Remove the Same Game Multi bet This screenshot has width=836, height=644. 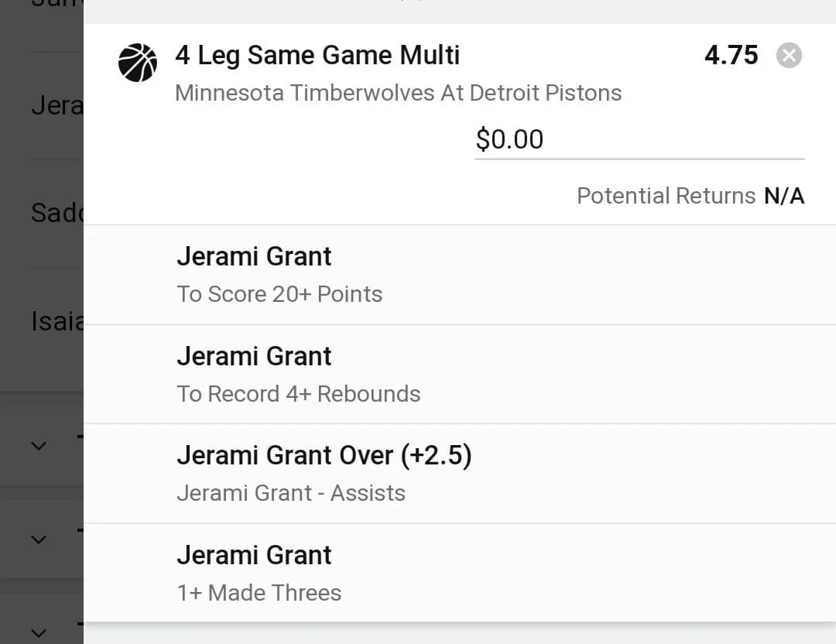(x=789, y=56)
